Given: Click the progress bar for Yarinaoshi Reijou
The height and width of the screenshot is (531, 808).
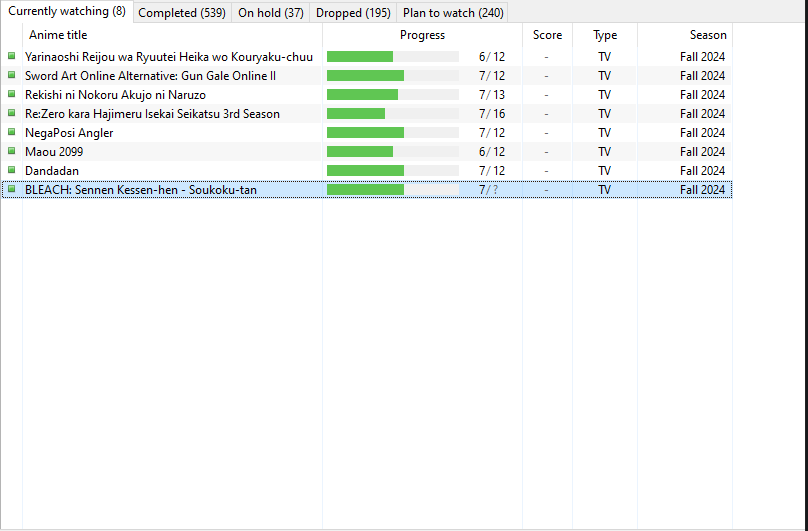Looking at the screenshot, I should click(x=393, y=57).
